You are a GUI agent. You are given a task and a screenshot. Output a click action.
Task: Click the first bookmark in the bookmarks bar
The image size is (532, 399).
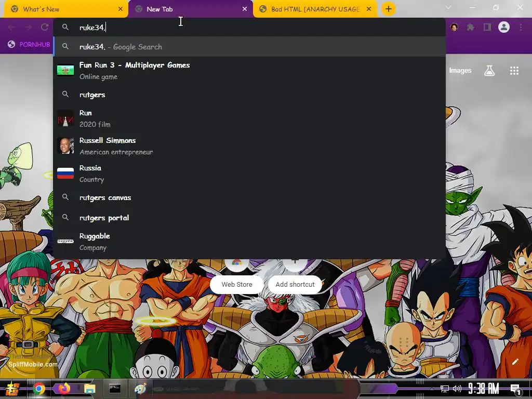coord(29,45)
